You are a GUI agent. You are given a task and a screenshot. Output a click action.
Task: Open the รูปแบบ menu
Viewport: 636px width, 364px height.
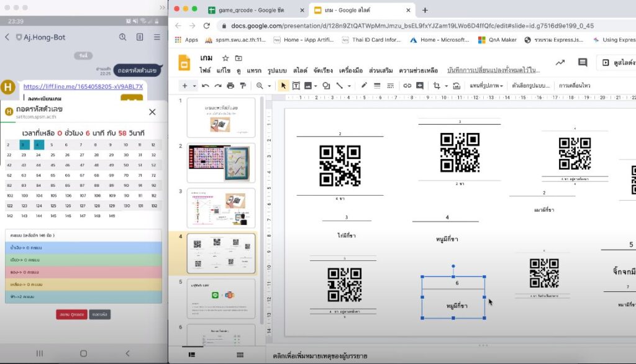point(277,71)
